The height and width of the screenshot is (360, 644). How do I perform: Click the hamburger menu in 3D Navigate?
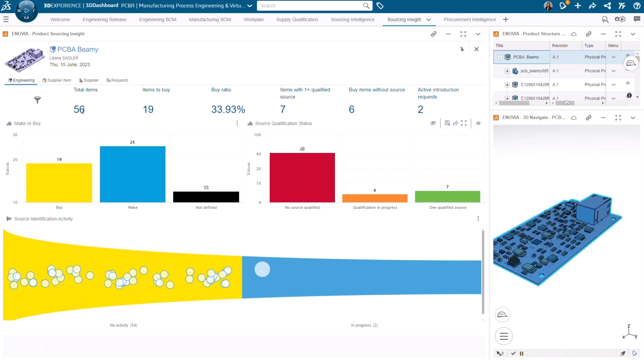coord(503,336)
